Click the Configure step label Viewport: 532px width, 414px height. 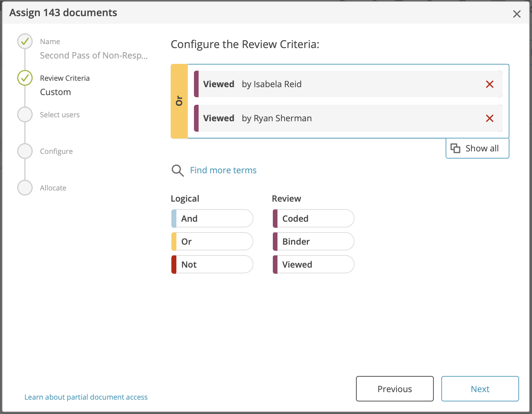[56, 151]
